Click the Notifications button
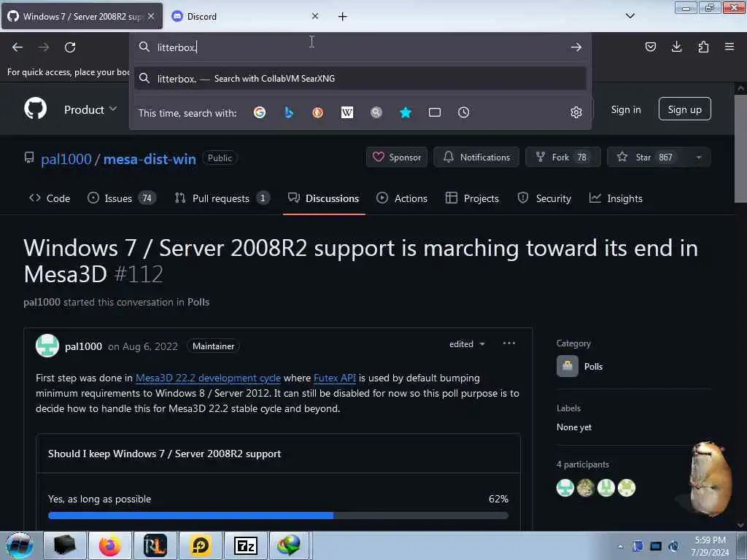The width and height of the screenshot is (747, 560). click(476, 157)
